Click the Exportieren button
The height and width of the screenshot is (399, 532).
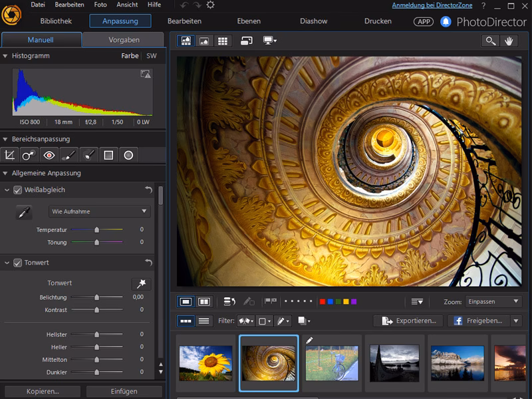pos(409,321)
